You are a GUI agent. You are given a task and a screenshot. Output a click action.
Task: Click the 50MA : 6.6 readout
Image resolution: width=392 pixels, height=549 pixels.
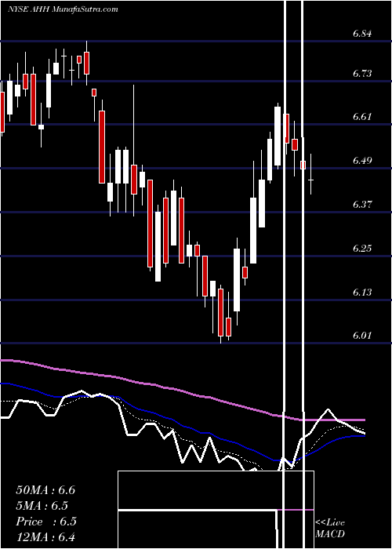[x=45, y=490]
